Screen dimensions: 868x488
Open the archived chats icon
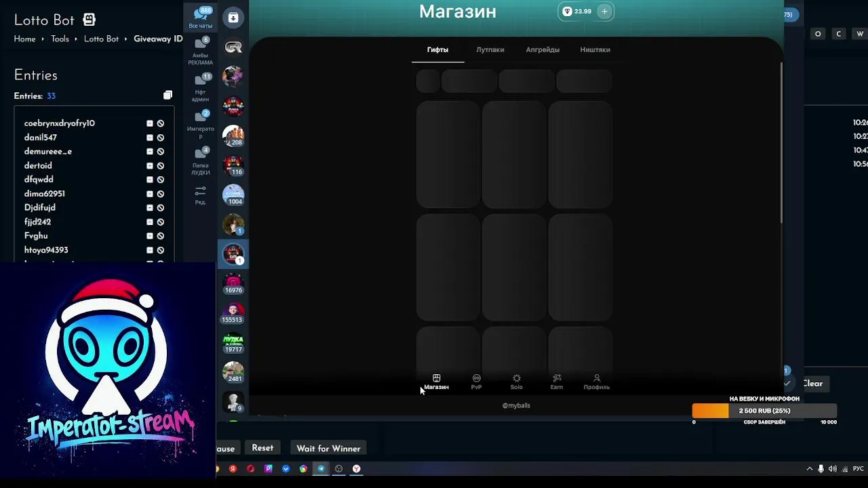[x=233, y=18]
